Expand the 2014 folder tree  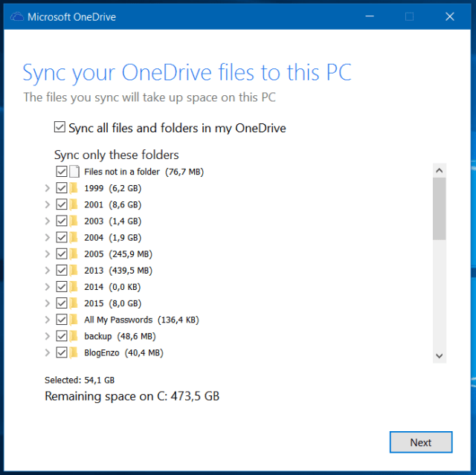(x=48, y=287)
